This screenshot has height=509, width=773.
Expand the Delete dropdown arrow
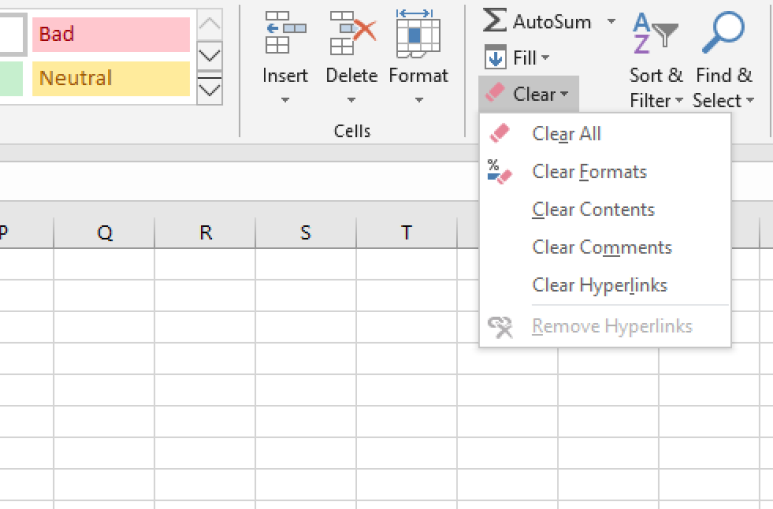pos(351,100)
